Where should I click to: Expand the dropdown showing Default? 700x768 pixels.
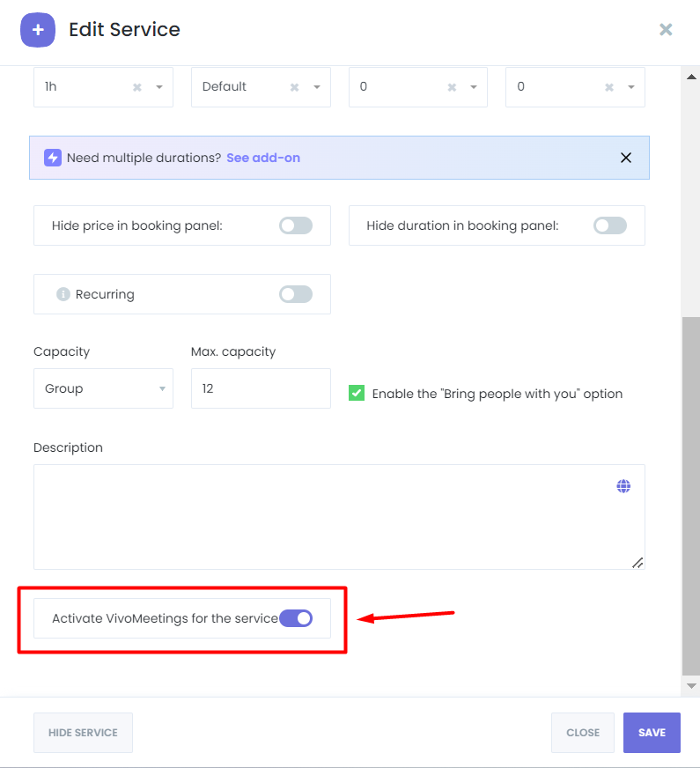pyautogui.click(x=316, y=87)
